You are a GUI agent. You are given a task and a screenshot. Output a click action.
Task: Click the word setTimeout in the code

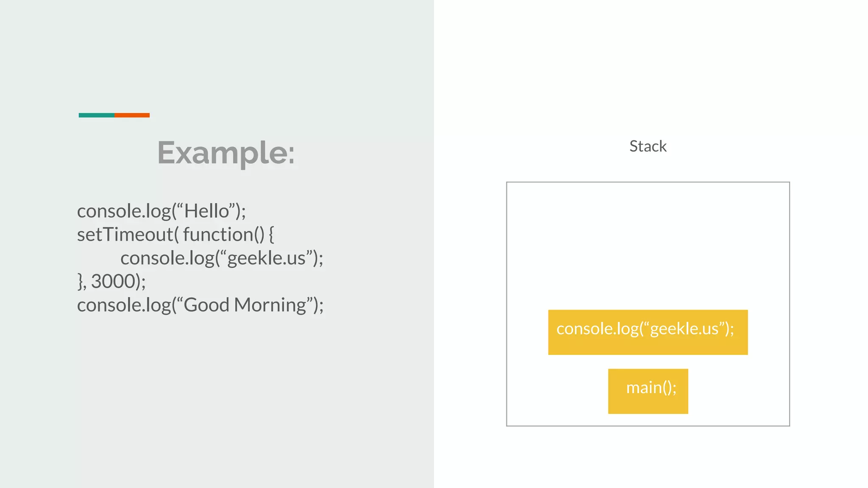(125, 234)
